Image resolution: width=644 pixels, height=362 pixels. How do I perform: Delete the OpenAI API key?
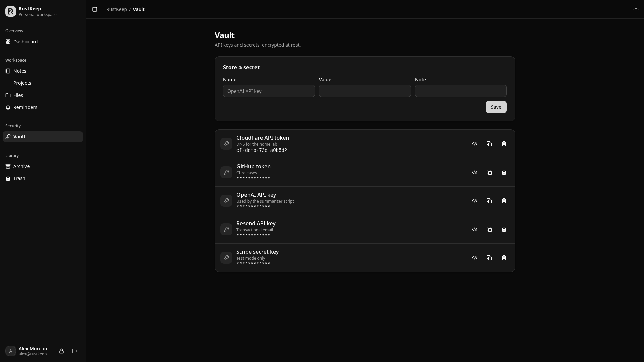(x=504, y=201)
